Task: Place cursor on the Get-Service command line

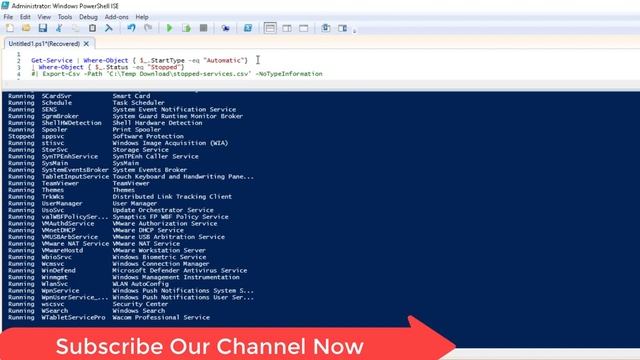Action: tap(140, 60)
